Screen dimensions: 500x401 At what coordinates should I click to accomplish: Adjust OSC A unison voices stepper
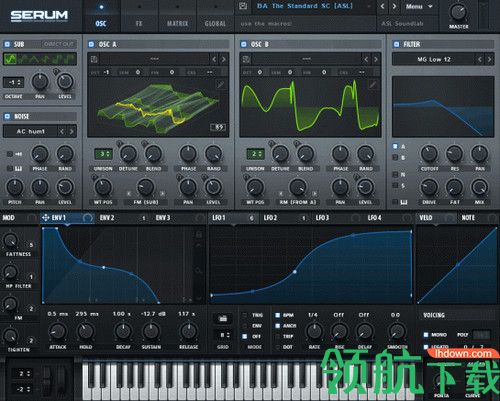(x=103, y=154)
